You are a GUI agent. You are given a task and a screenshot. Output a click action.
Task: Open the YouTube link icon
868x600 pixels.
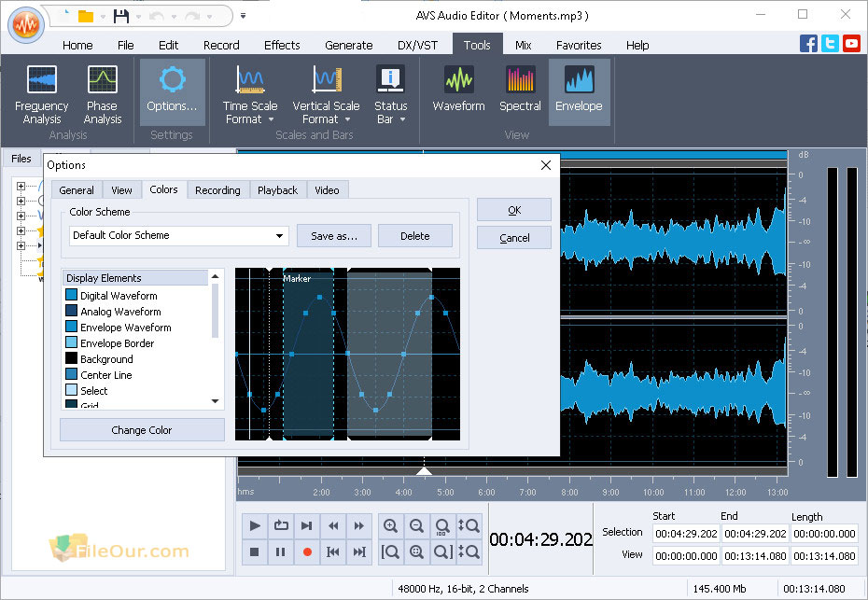pos(851,43)
